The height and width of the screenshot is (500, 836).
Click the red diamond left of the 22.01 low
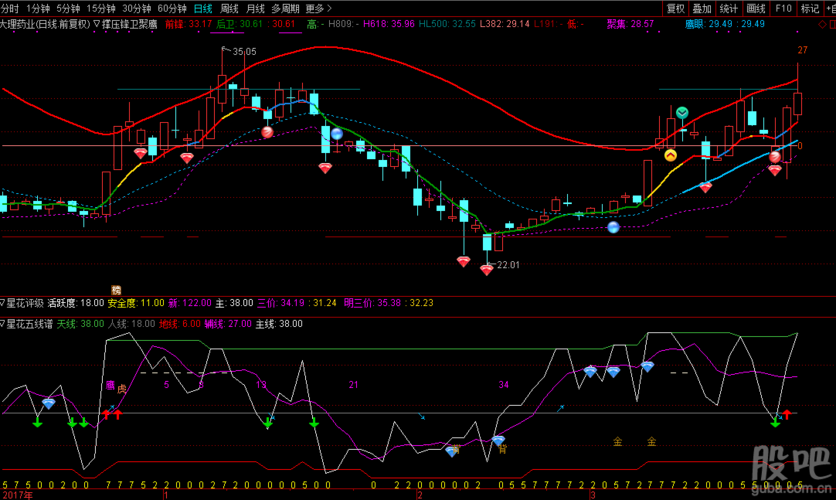coord(463,262)
